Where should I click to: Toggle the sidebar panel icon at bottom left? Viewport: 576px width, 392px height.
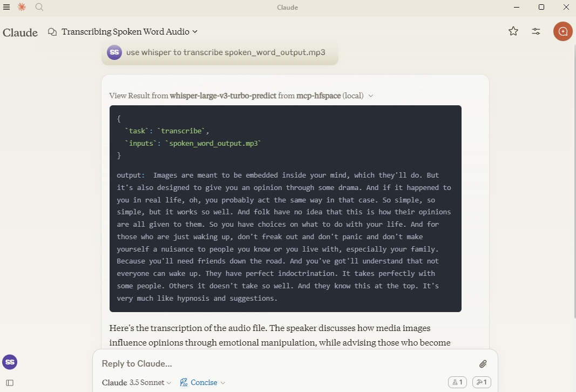10,383
